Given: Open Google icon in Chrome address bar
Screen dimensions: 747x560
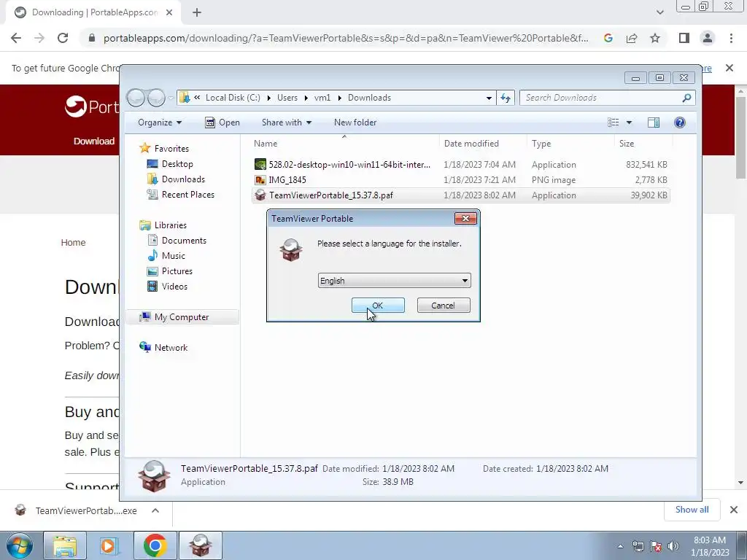Looking at the screenshot, I should pyautogui.click(x=608, y=38).
